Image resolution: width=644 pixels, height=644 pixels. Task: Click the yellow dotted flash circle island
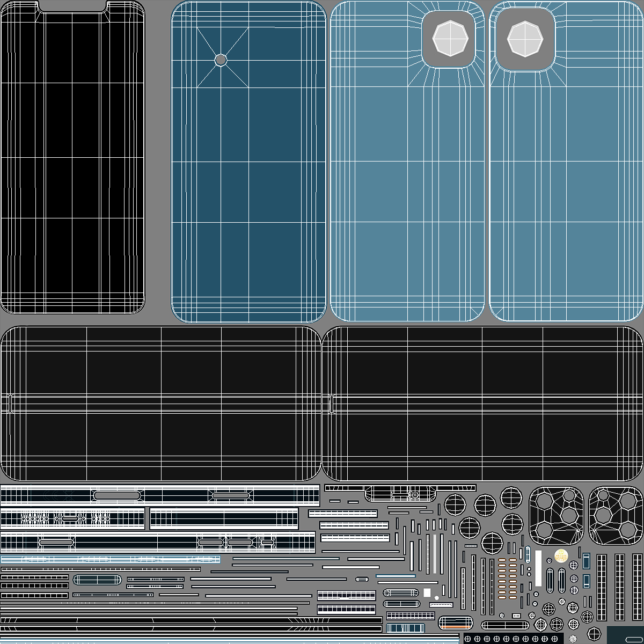point(561,556)
